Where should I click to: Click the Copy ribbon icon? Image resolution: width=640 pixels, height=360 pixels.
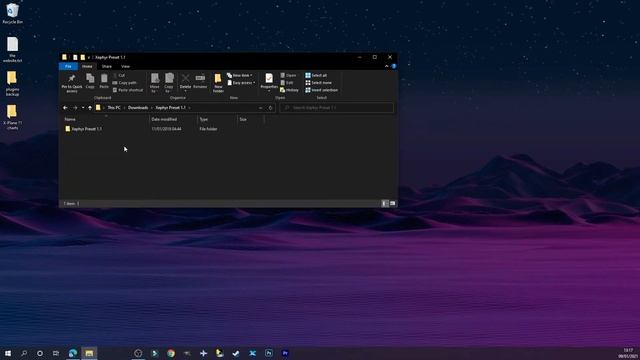click(x=90, y=81)
